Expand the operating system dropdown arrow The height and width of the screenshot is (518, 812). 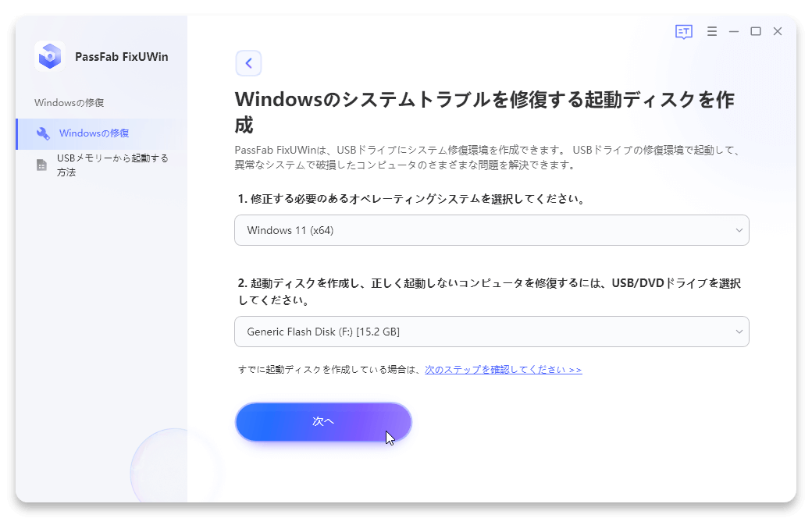739,230
